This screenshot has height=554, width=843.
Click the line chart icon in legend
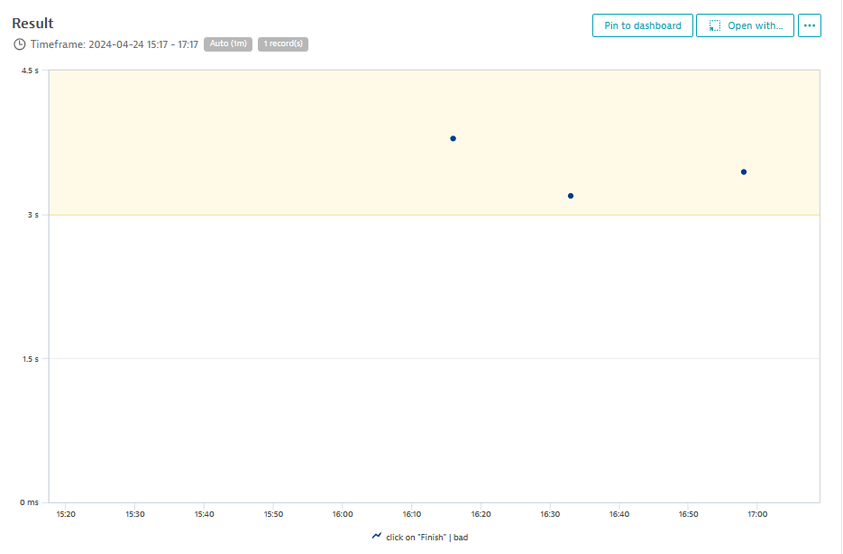pos(377,536)
